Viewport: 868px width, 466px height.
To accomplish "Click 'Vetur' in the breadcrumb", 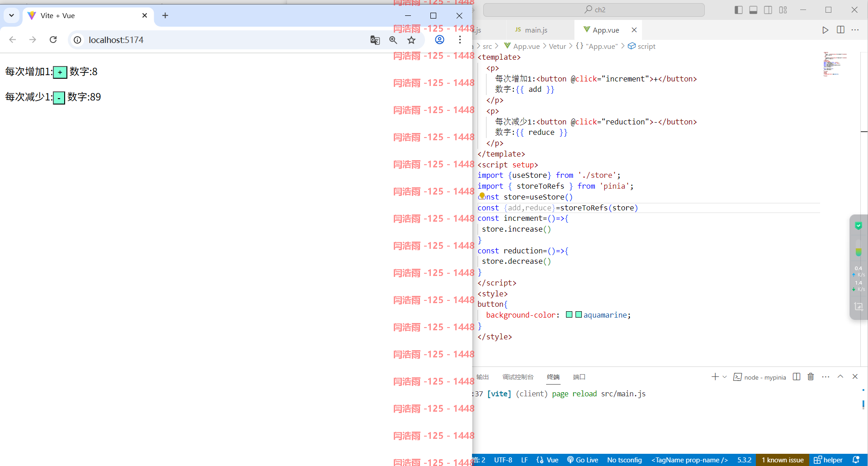I will [557, 46].
